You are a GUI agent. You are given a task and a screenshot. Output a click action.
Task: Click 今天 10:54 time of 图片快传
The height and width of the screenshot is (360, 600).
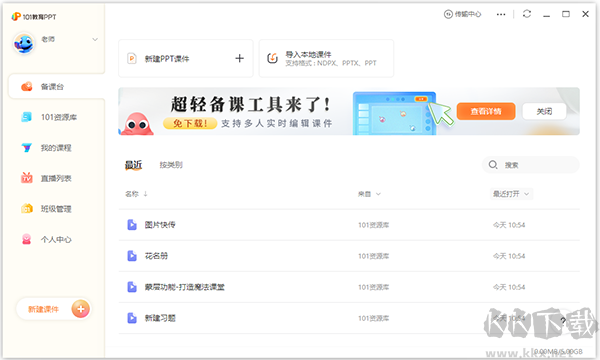click(509, 225)
